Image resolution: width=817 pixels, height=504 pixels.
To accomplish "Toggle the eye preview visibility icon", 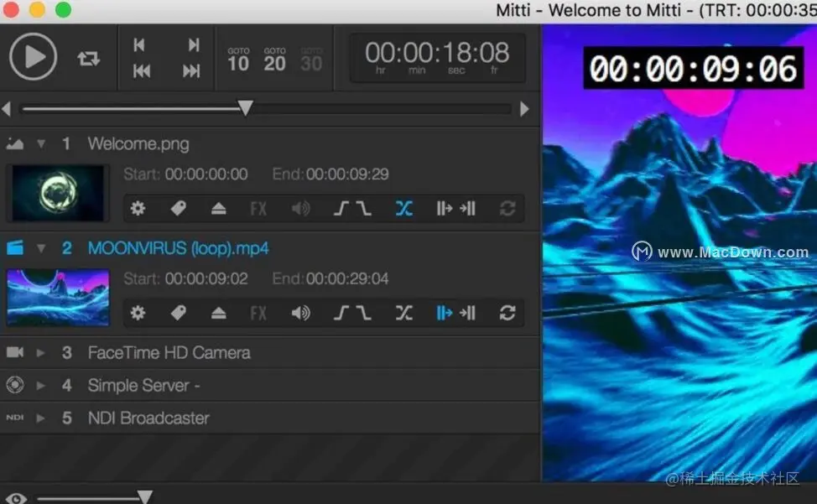I will (16, 498).
